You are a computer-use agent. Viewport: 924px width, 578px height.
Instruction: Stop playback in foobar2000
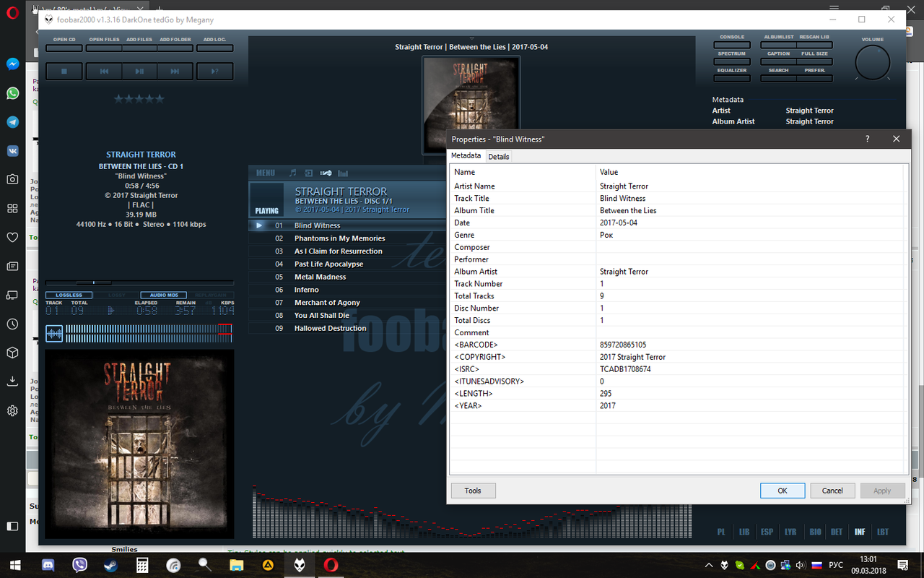click(x=64, y=71)
